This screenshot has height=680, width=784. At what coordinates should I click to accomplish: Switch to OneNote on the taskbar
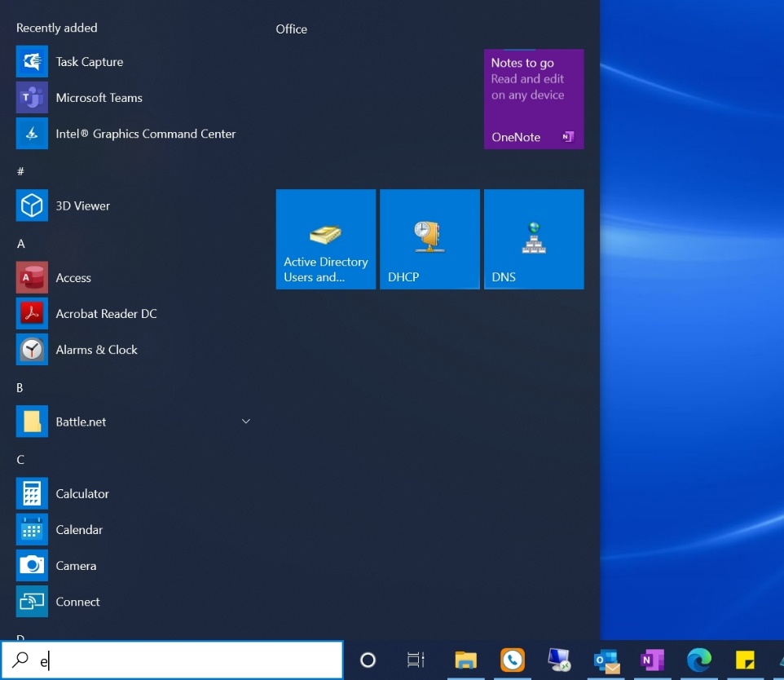tap(653, 660)
